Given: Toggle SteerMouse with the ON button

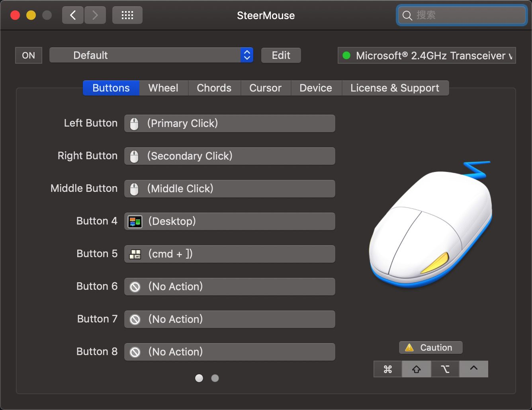Looking at the screenshot, I should pos(29,55).
